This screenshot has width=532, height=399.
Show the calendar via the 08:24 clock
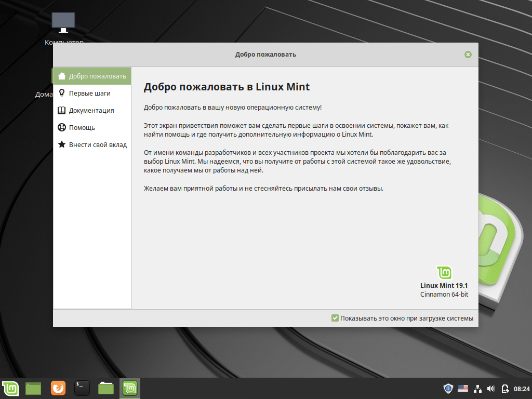pyautogui.click(x=522, y=389)
